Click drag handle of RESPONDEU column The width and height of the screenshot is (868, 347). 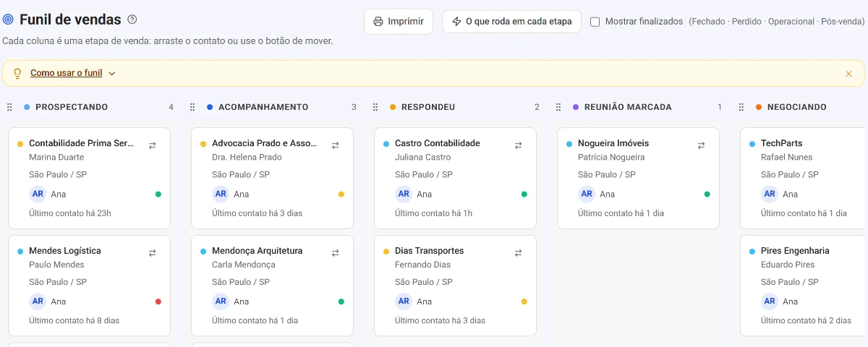coord(375,107)
